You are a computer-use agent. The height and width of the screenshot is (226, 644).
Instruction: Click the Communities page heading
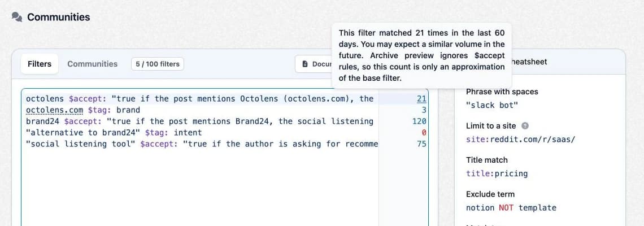[58, 17]
